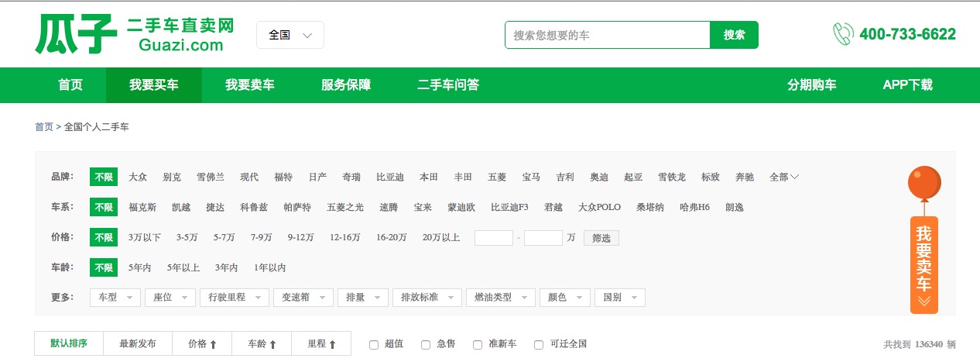Open the 变速箱 dropdown
The image size is (980, 362).
[x=303, y=298]
